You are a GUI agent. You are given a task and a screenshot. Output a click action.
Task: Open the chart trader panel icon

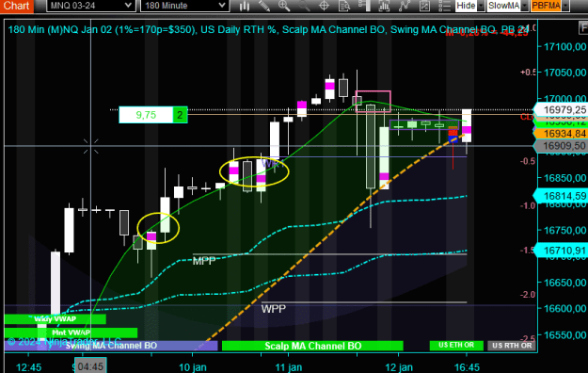pyautogui.click(x=364, y=6)
